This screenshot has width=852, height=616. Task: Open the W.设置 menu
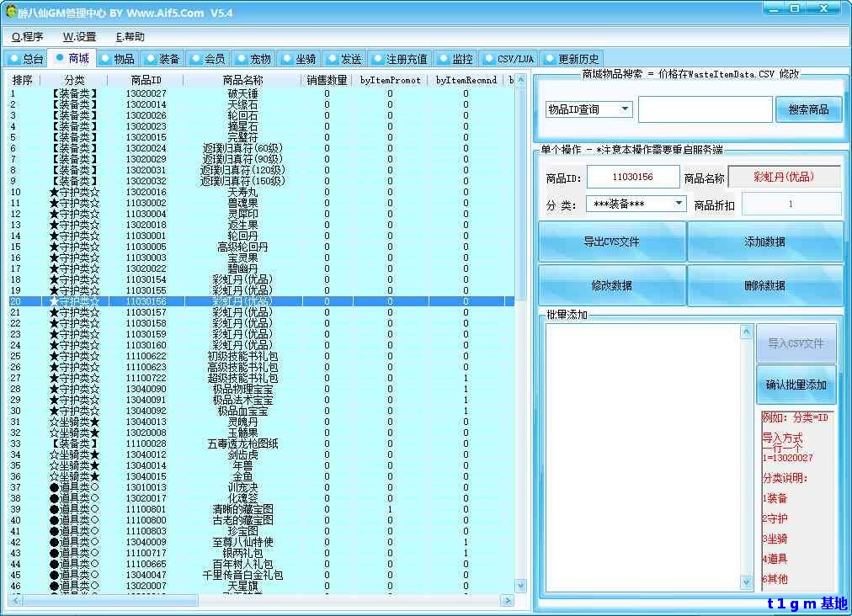(x=79, y=37)
